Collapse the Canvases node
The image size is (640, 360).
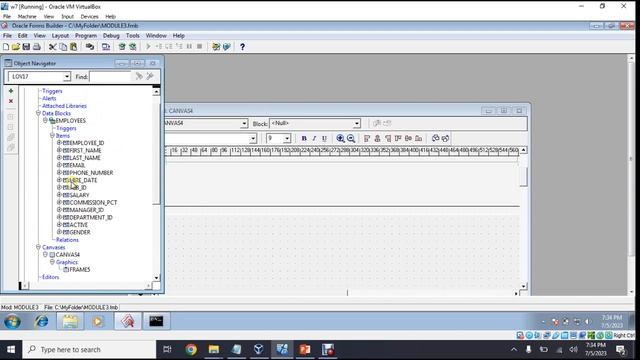[38, 247]
